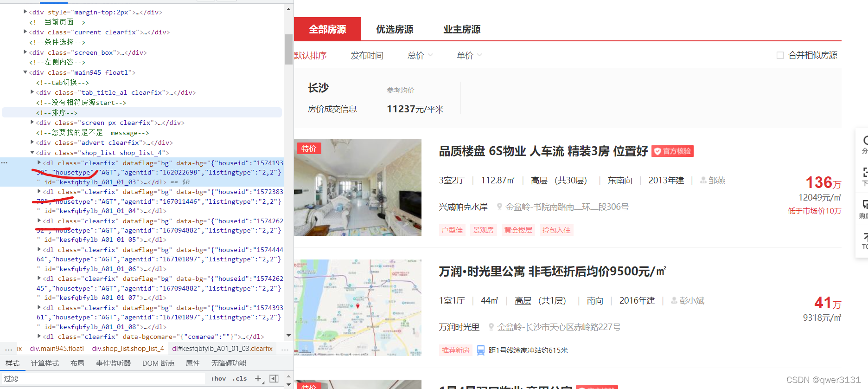Collapse the main945 floatl div node
Screen dimensions: 868x389
click(x=25, y=72)
